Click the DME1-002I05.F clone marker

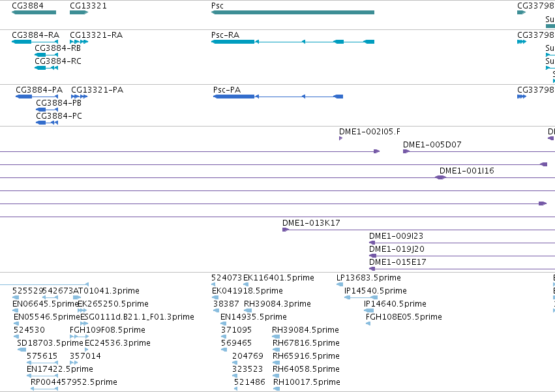(341, 138)
